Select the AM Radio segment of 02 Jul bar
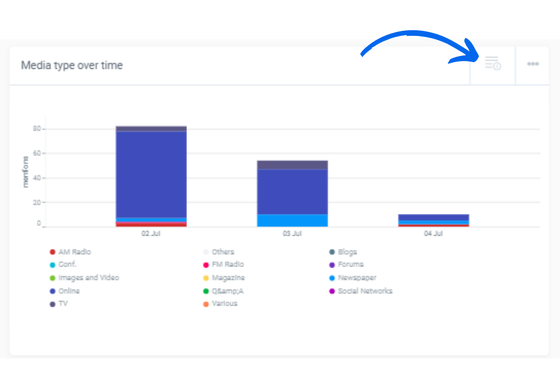Image resolution: width=560 pixels, height=392 pixels. (x=151, y=225)
